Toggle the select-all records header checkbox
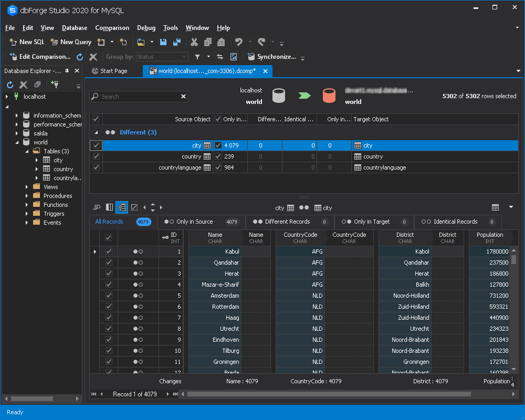The image size is (525, 420). click(108, 238)
